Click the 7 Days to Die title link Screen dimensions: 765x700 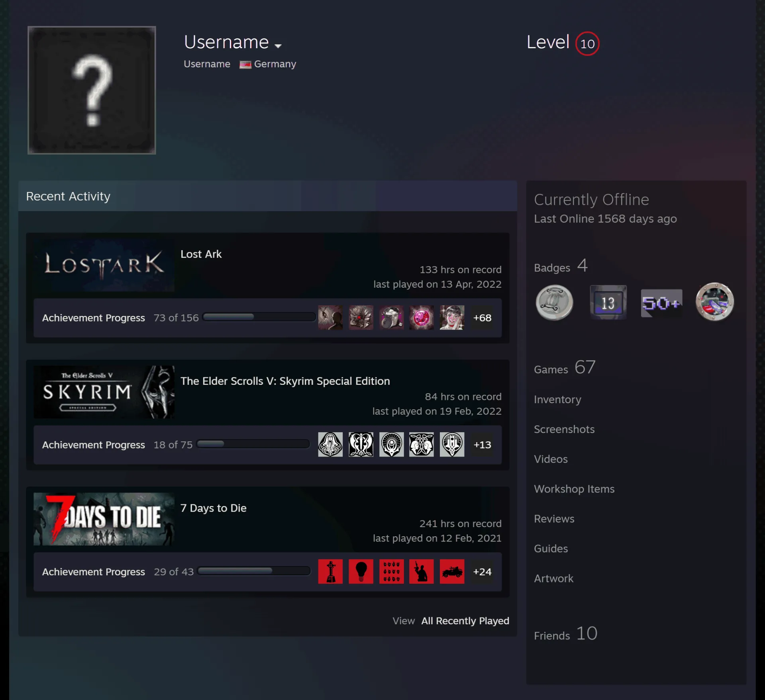pyautogui.click(x=214, y=508)
